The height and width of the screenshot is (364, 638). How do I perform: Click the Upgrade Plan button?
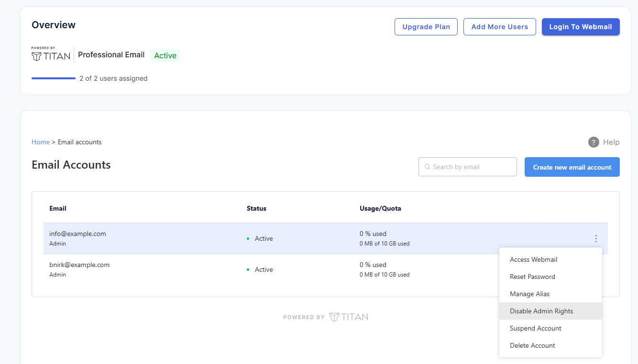[426, 27]
